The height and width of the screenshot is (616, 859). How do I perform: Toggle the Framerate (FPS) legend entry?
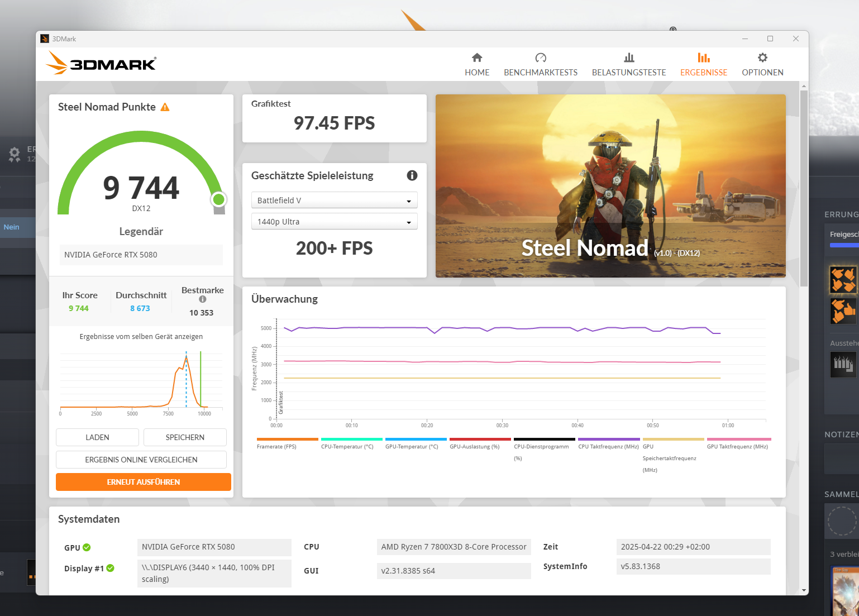(287, 443)
